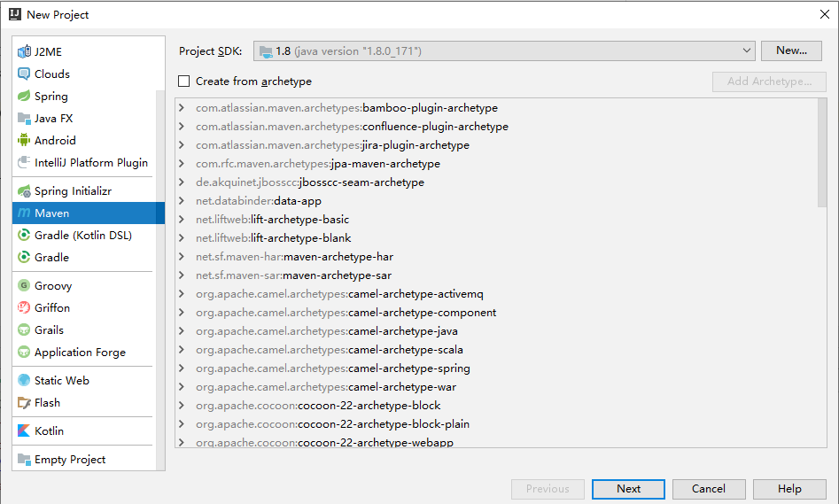
Task: Click the Gradle (Kotlin DSL) icon
Action: pyautogui.click(x=24, y=236)
